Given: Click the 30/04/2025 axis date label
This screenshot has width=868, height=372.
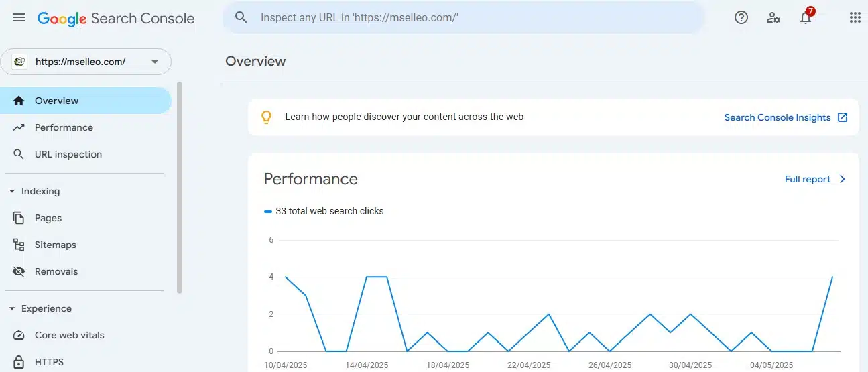Looking at the screenshot, I should click(x=690, y=365).
